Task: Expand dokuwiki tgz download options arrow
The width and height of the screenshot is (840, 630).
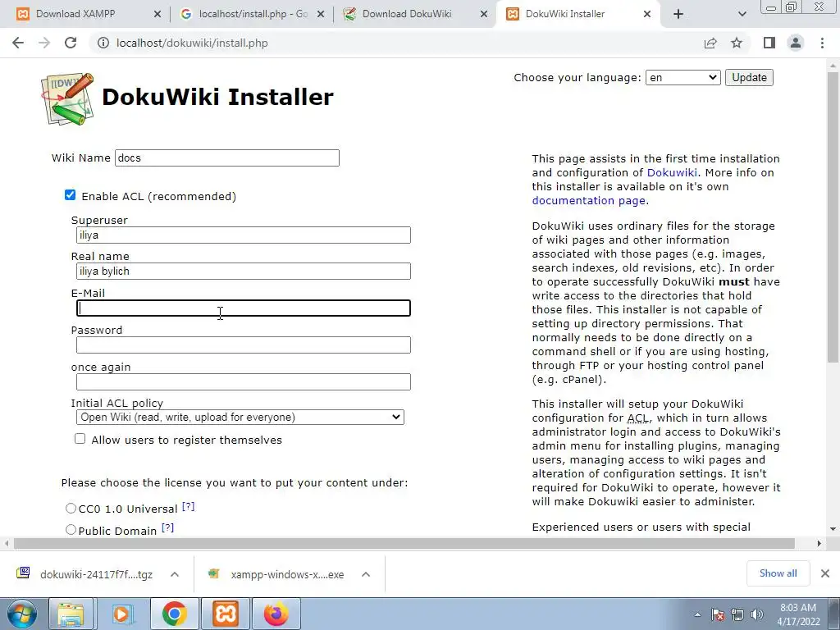Action: click(175, 574)
